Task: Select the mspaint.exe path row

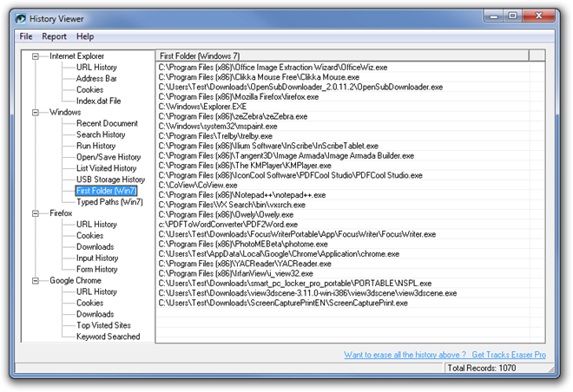Action: tap(343, 127)
